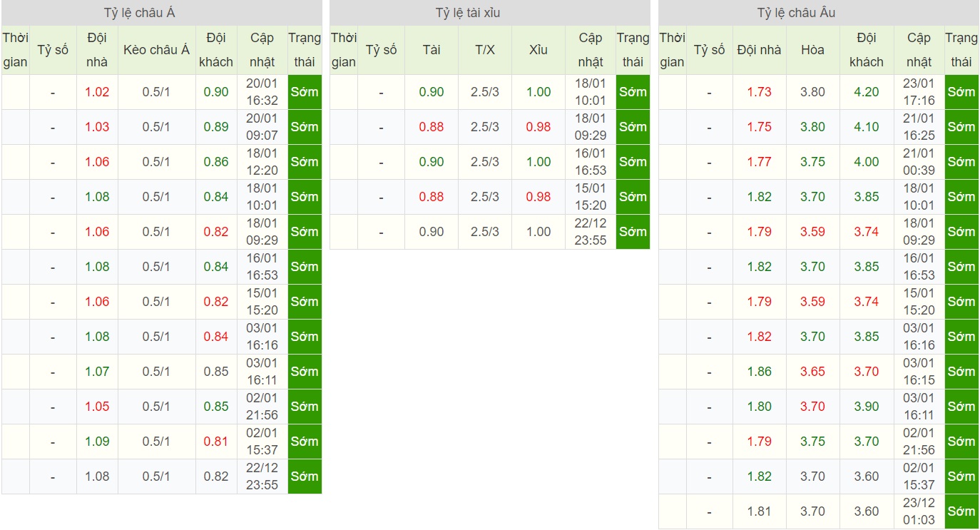Click 0.5/1 handicap in Asian 20/01 09:07 row
This screenshot has height=530, width=980.
click(156, 127)
